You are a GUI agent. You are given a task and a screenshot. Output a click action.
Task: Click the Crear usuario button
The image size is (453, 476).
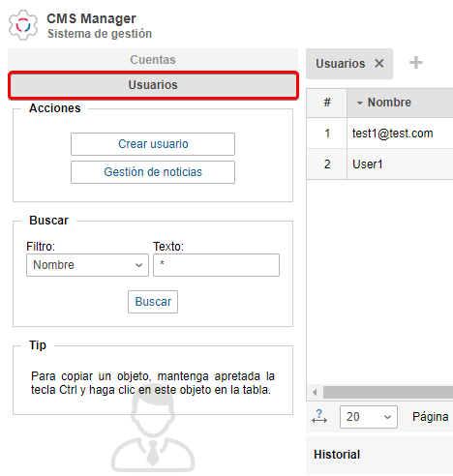[x=153, y=144]
